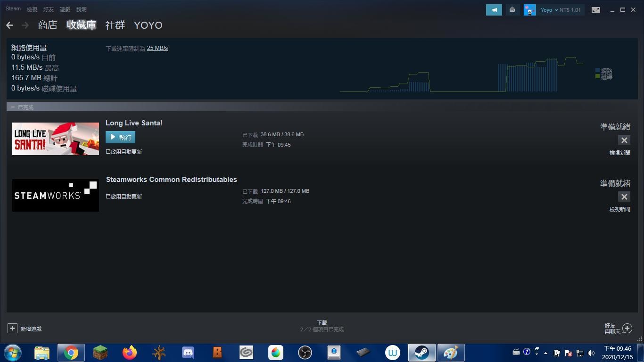Open the 遊戲 menu

point(65,9)
